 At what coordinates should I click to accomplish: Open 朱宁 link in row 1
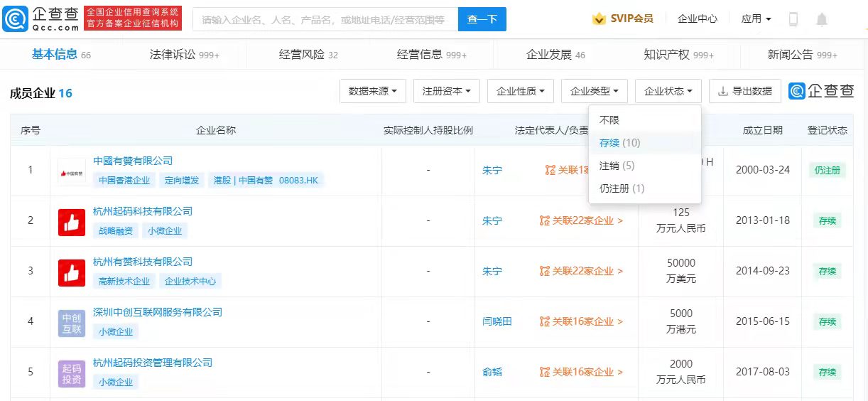pyautogui.click(x=492, y=170)
